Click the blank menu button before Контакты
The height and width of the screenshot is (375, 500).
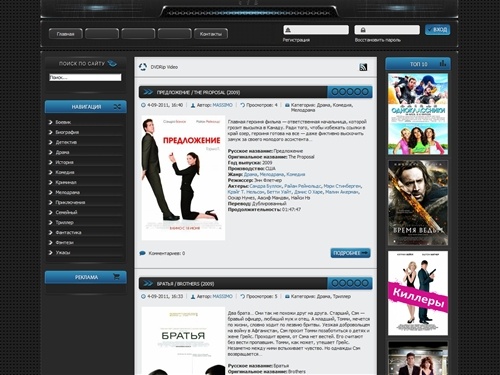pyautogui.click(x=174, y=34)
